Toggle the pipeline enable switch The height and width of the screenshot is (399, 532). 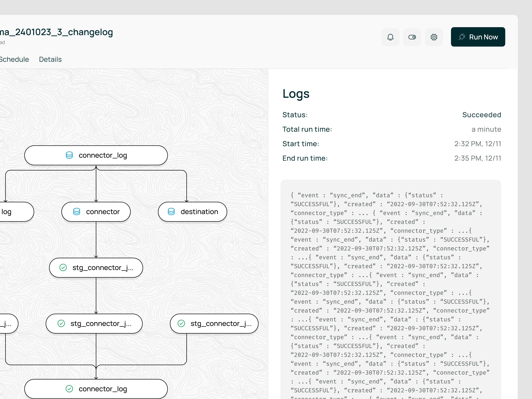point(412,37)
